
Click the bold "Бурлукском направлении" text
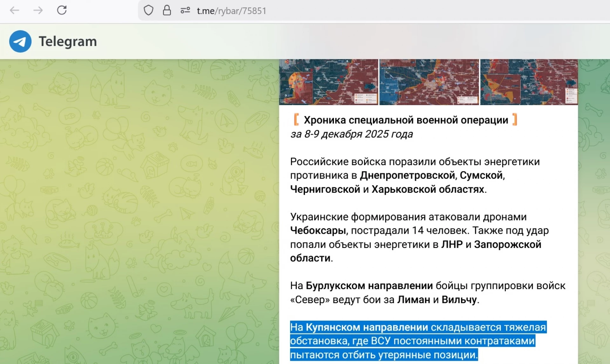[x=369, y=286]
